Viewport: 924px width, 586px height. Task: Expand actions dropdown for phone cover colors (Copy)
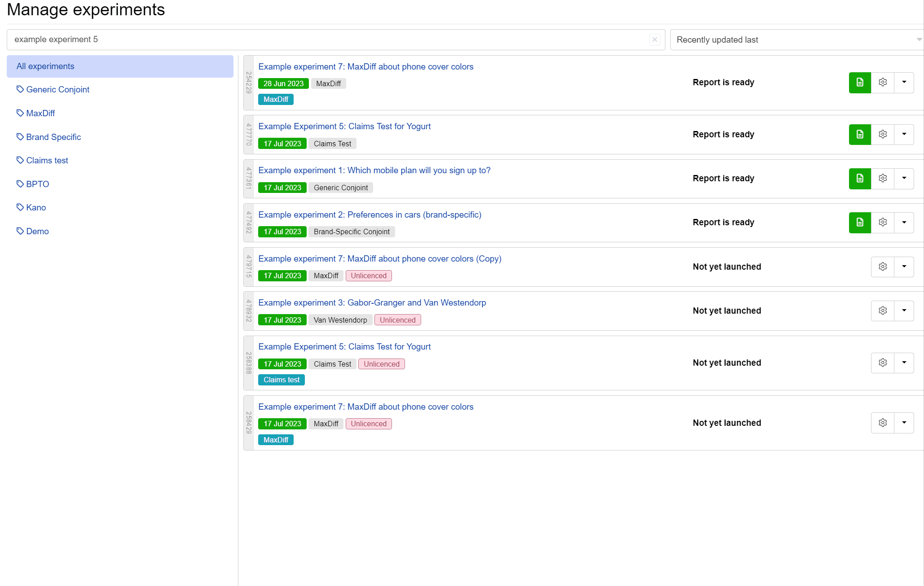pyautogui.click(x=904, y=267)
